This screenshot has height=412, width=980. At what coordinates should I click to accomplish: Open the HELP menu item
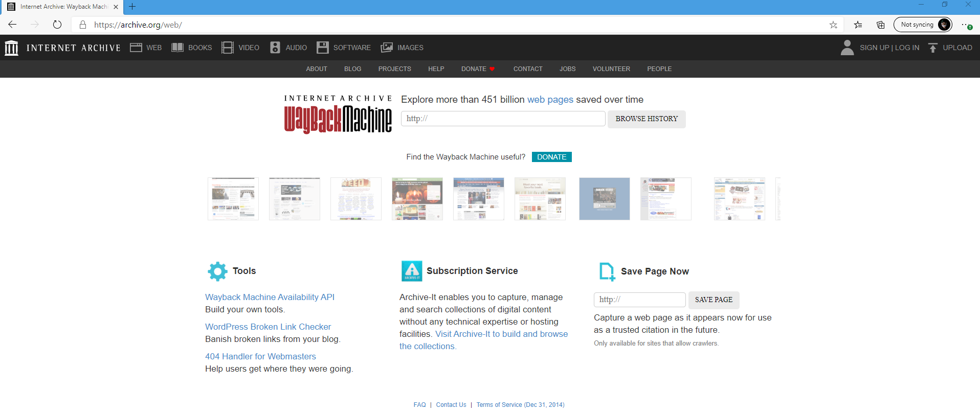pos(436,69)
